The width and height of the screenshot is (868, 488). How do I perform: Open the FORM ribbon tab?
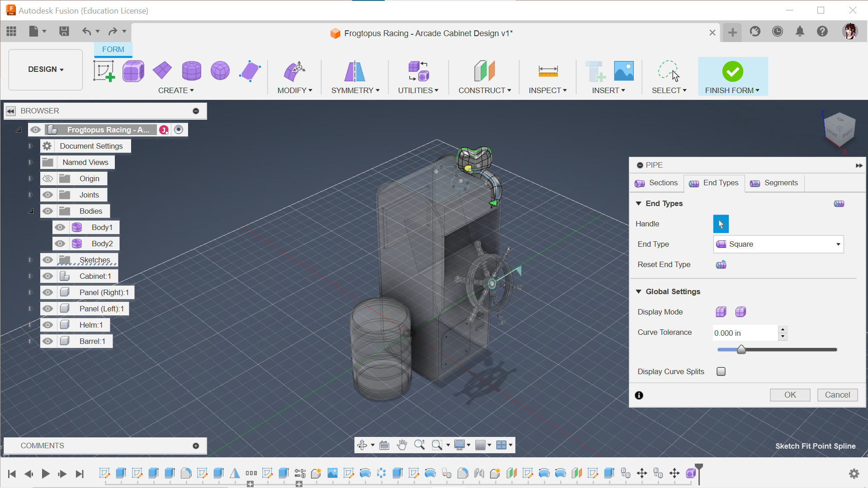[113, 49]
